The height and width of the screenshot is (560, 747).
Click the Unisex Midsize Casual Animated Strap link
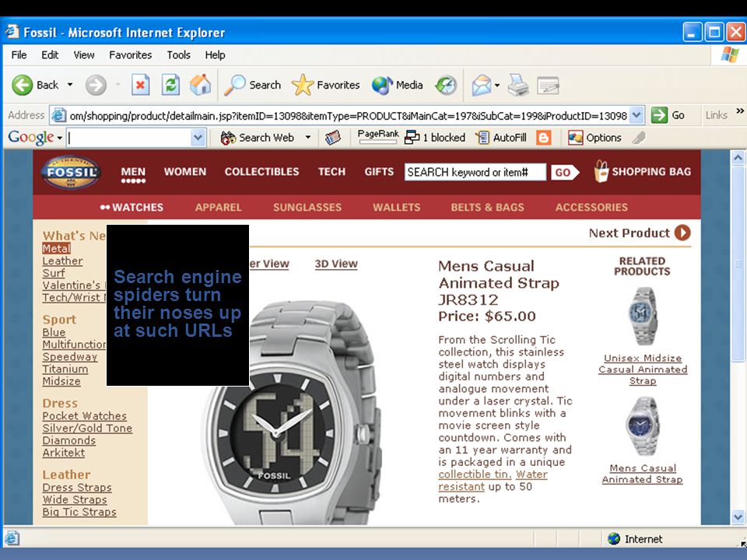(643, 369)
